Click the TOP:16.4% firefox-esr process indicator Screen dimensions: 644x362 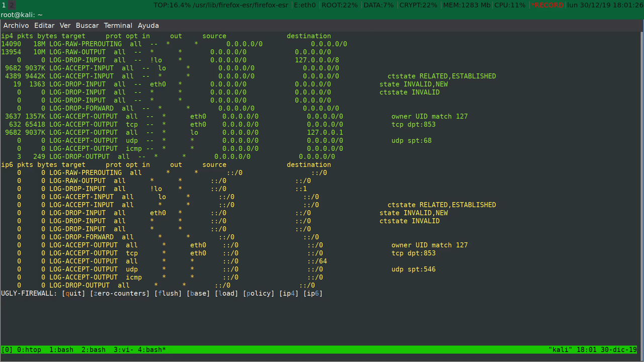[x=222, y=5]
